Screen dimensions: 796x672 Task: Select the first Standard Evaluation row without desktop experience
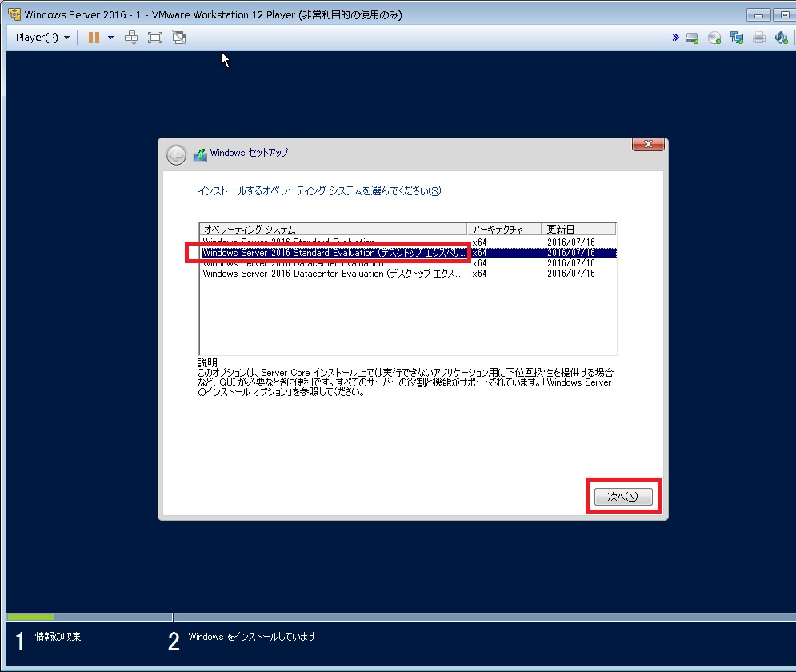coord(408,242)
